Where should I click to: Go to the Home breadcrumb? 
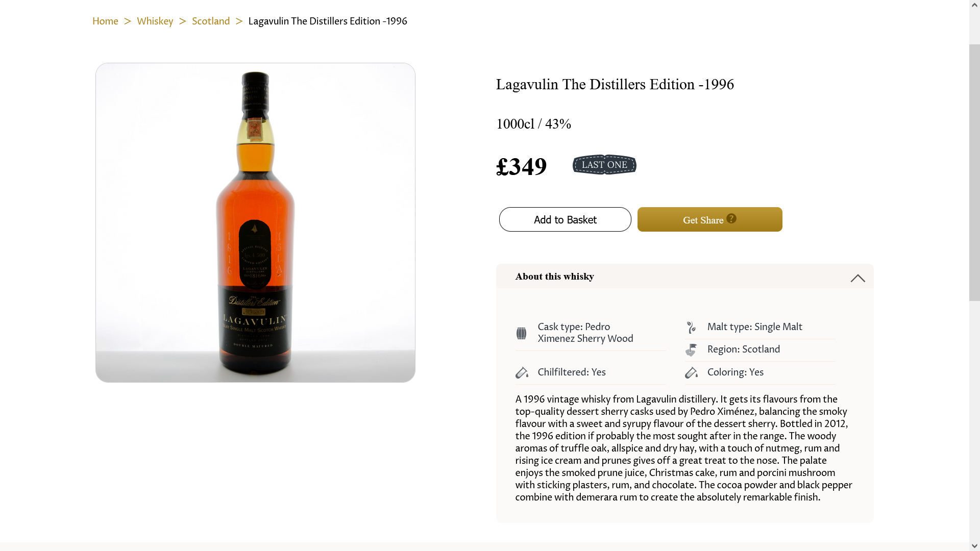tap(105, 21)
